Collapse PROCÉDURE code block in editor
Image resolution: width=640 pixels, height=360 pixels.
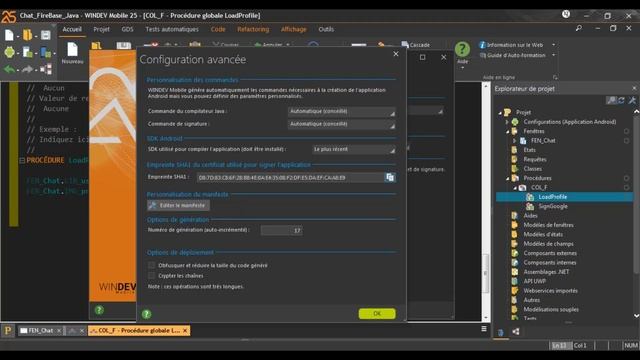pyautogui.click(x=22, y=160)
